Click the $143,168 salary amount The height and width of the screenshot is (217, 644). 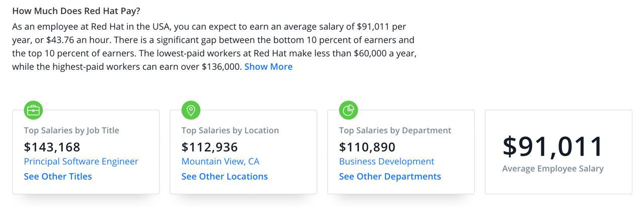pos(52,147)
